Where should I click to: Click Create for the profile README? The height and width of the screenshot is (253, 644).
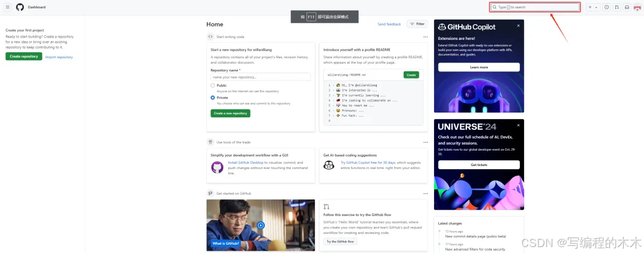[x=411, y=74]
